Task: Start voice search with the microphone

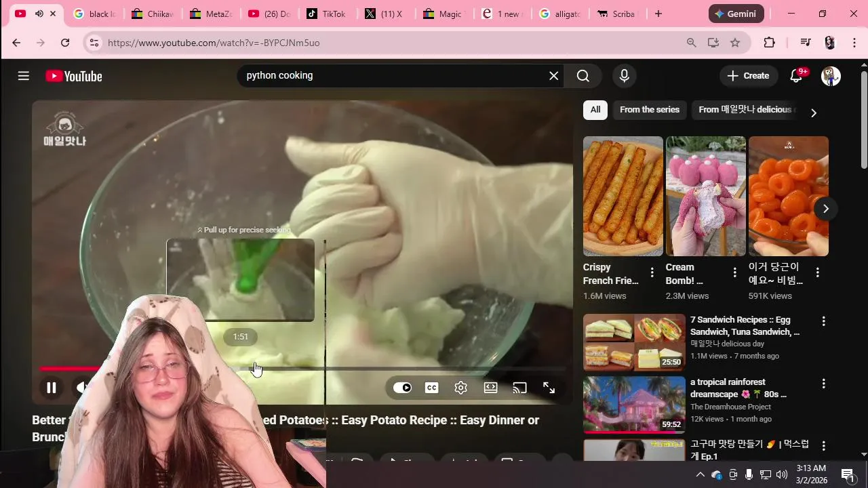Action: click(x=625, y=76)
